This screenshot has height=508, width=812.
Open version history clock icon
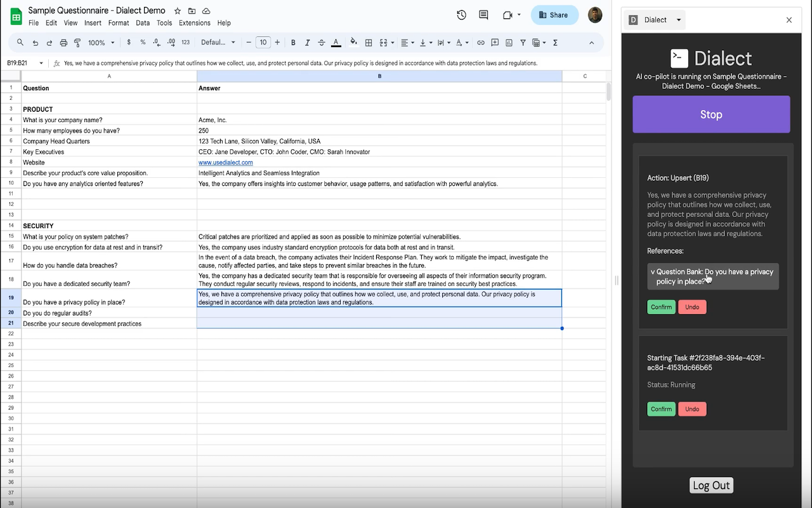pos(461,15)
